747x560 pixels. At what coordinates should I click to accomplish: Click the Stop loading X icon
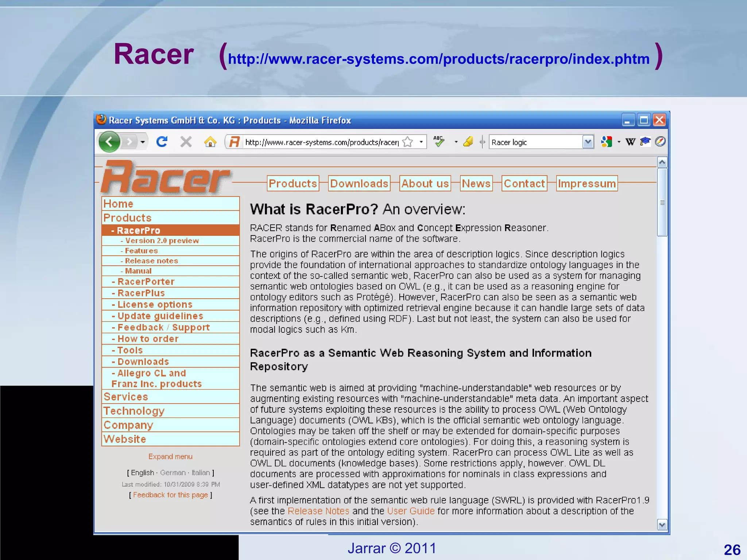tap(186, 141)
